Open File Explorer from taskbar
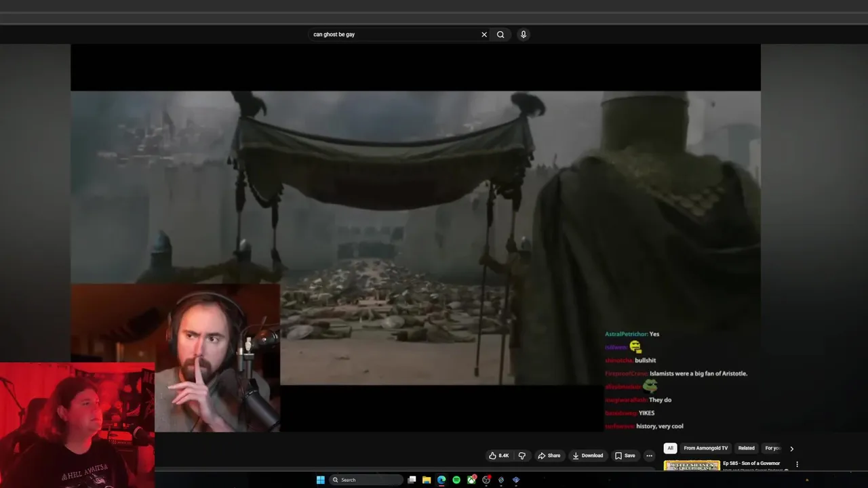Viewport: 868px width, 488px height. point(427,480)
